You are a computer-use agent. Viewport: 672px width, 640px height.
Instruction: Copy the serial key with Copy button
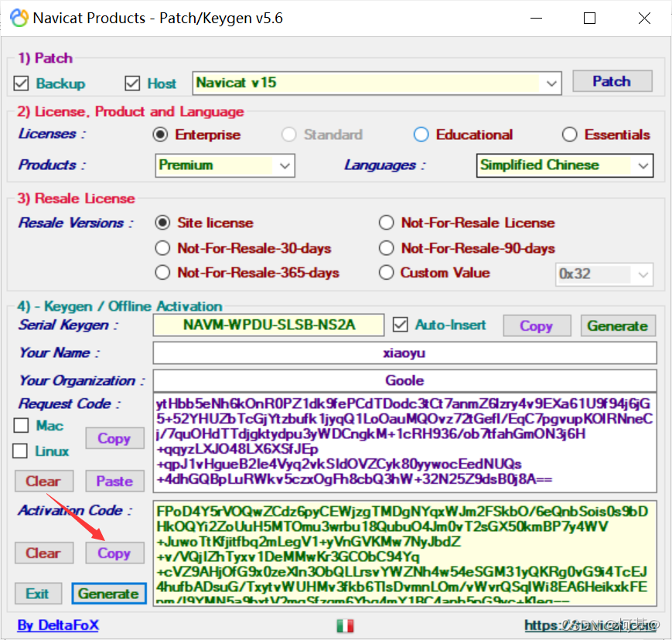point(537,326)
